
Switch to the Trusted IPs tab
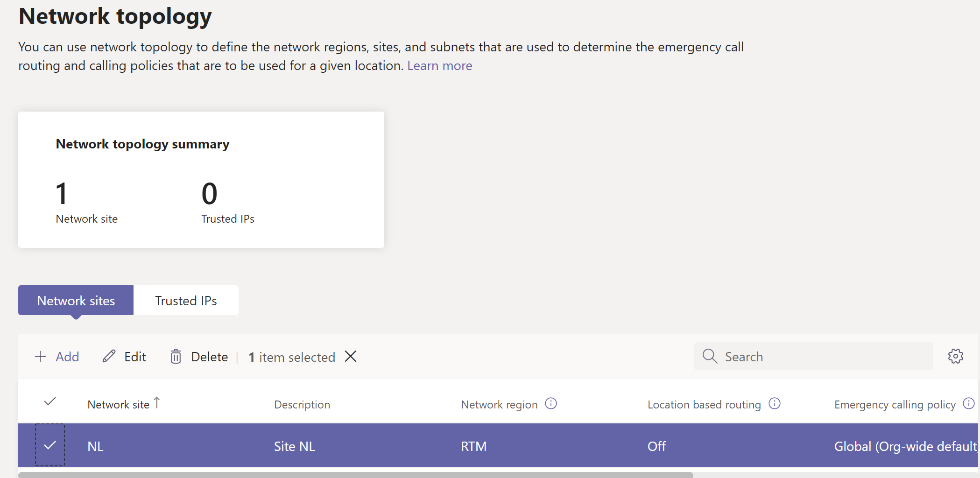(186, 301)
